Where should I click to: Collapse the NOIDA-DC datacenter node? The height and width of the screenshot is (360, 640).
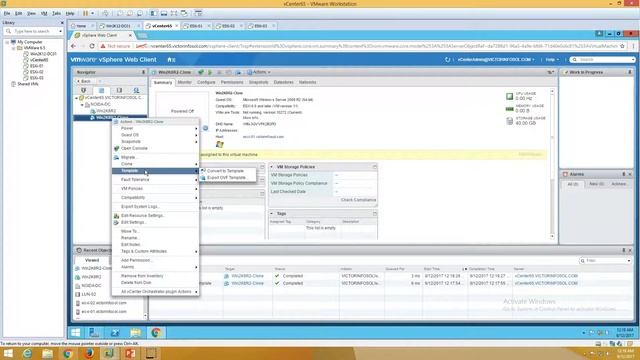[82, 104]
